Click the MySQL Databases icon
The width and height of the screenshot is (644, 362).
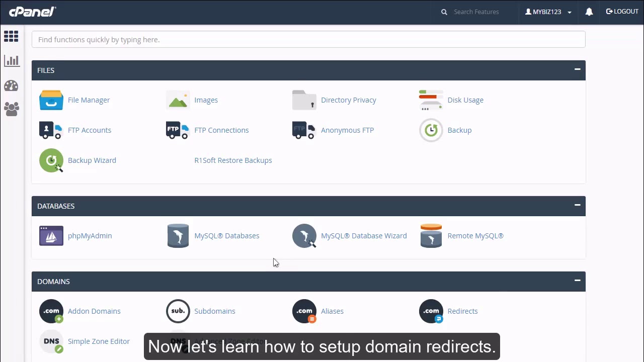(178, 236)
